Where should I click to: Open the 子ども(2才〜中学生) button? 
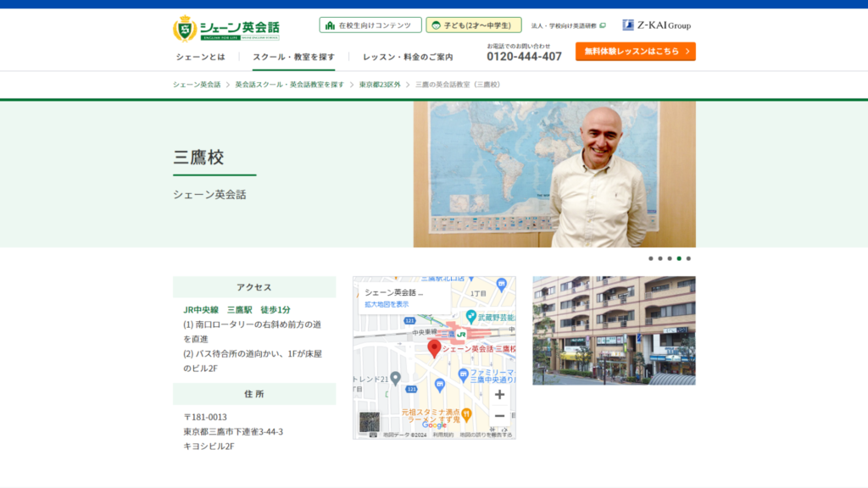473,25
